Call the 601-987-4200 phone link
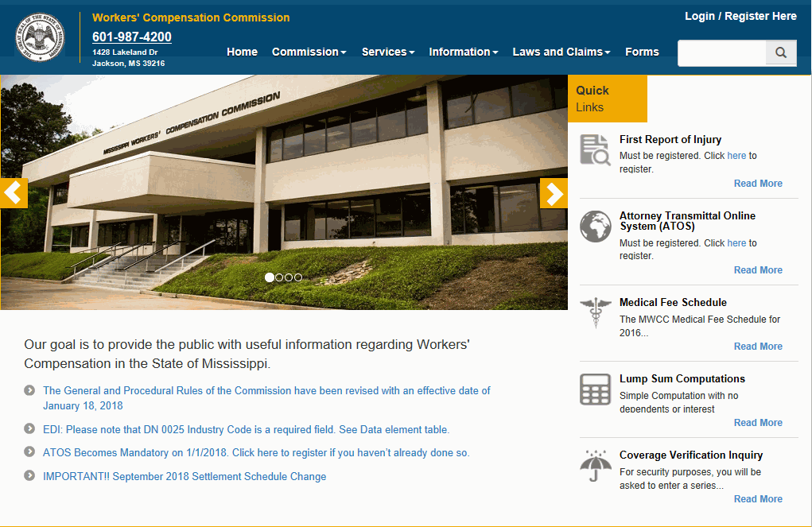 point(131,37)
